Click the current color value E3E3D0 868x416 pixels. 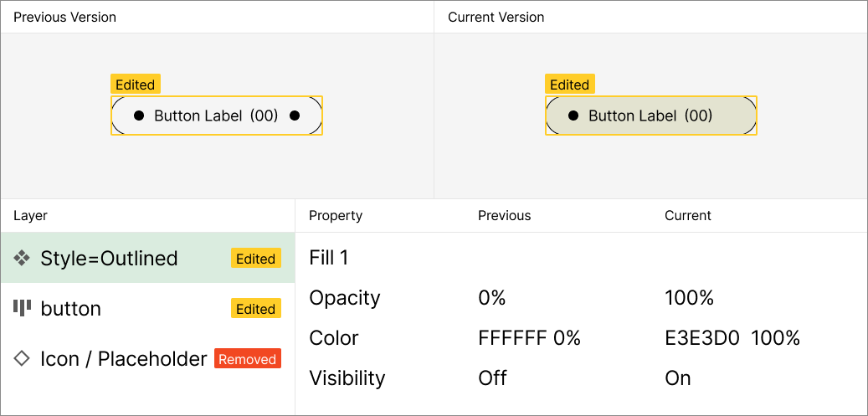click(x=701, y=338)
